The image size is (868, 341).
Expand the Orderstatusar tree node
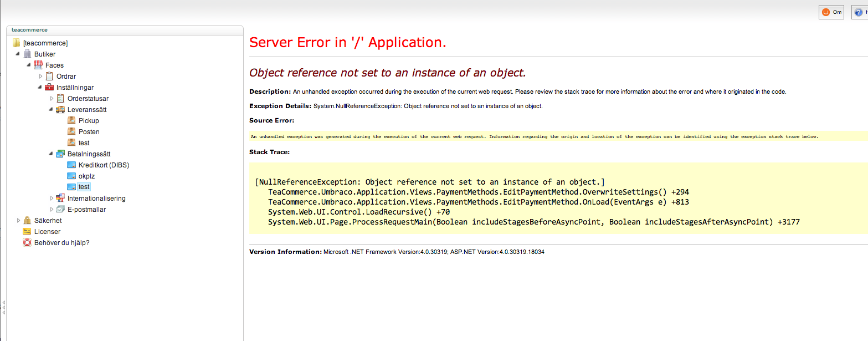tap(52, 98)
